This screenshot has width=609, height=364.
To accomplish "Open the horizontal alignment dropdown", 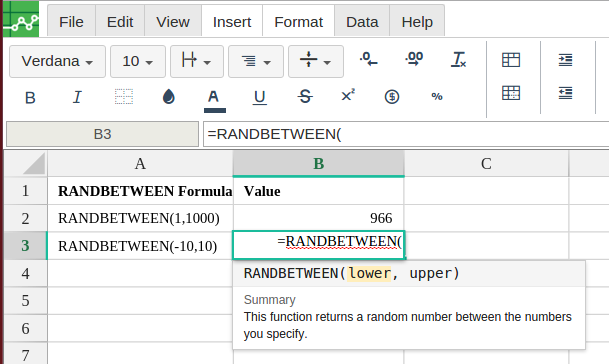I will (x=256, y=61).
